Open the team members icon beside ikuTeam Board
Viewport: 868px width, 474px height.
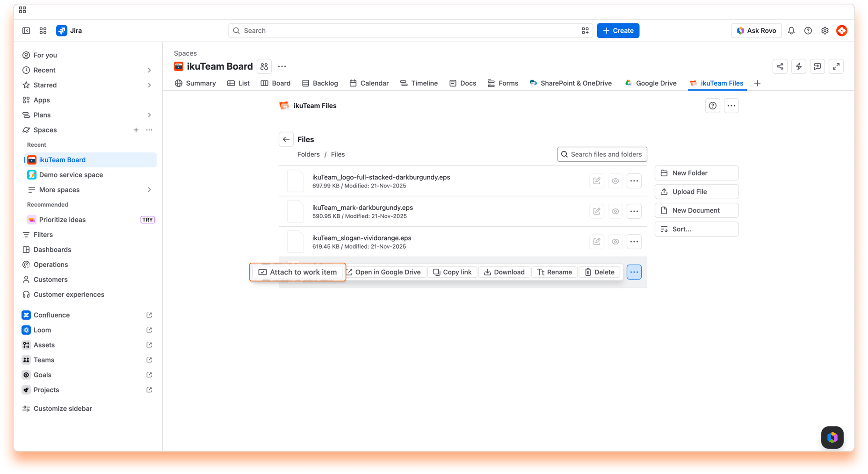[x=264, y=66]
